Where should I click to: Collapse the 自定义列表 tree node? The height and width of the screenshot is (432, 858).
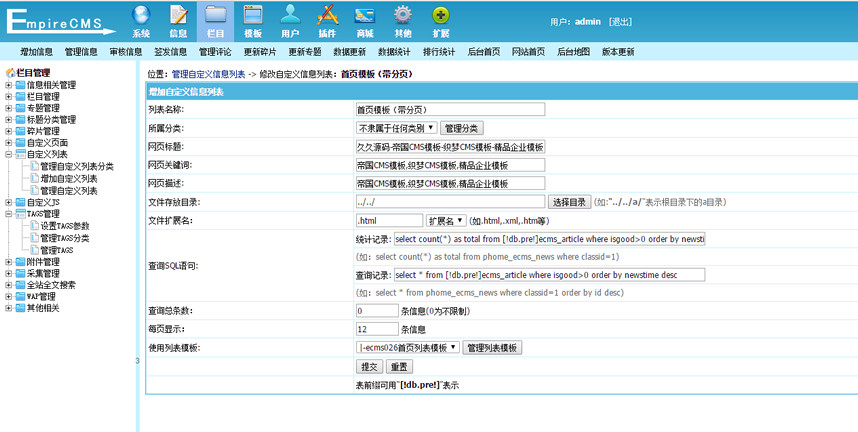coord(9,155)
